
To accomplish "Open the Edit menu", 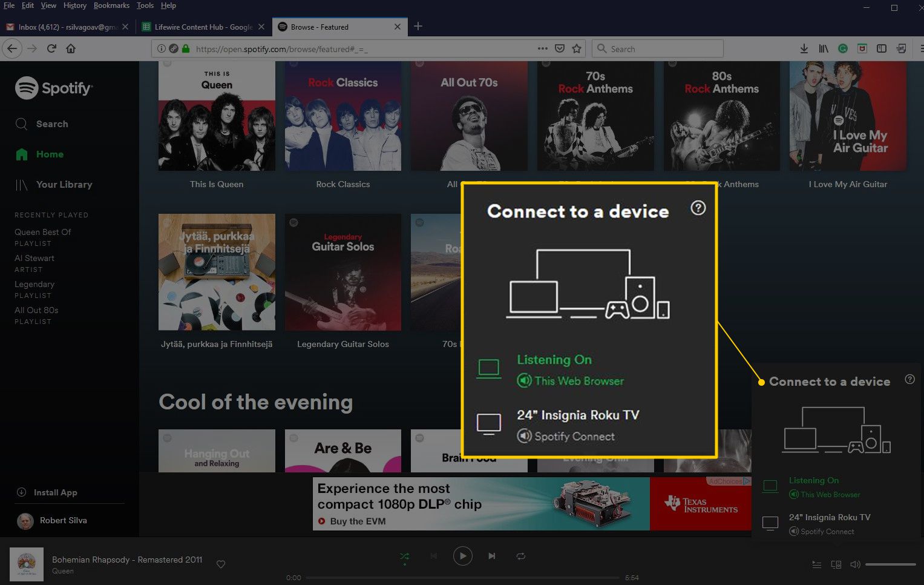I will pyautogui.click(x=28, y=5).
